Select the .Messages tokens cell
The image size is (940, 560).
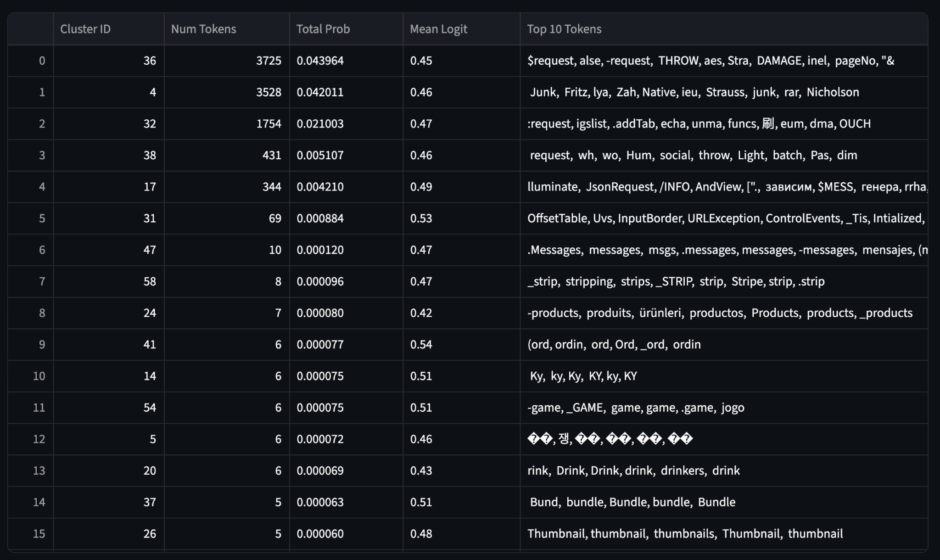[724, 250]
